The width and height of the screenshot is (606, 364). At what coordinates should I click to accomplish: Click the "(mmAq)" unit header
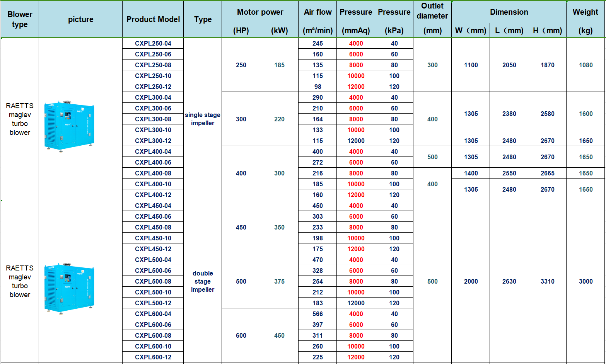(x=356, y=31)
